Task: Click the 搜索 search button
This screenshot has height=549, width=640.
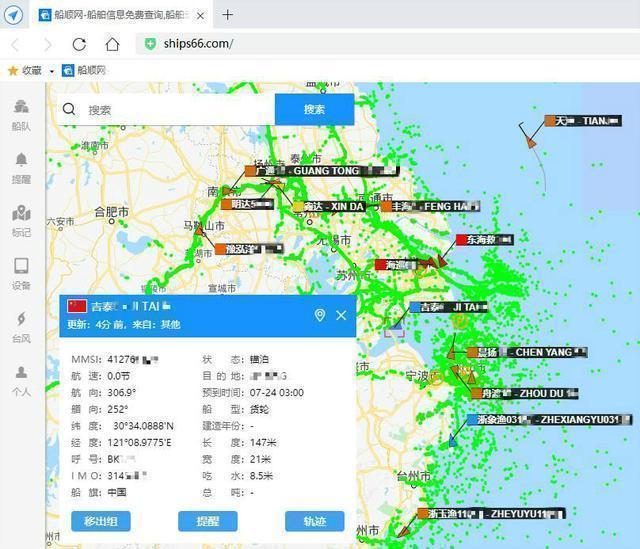Action: (x=314, y=109)
